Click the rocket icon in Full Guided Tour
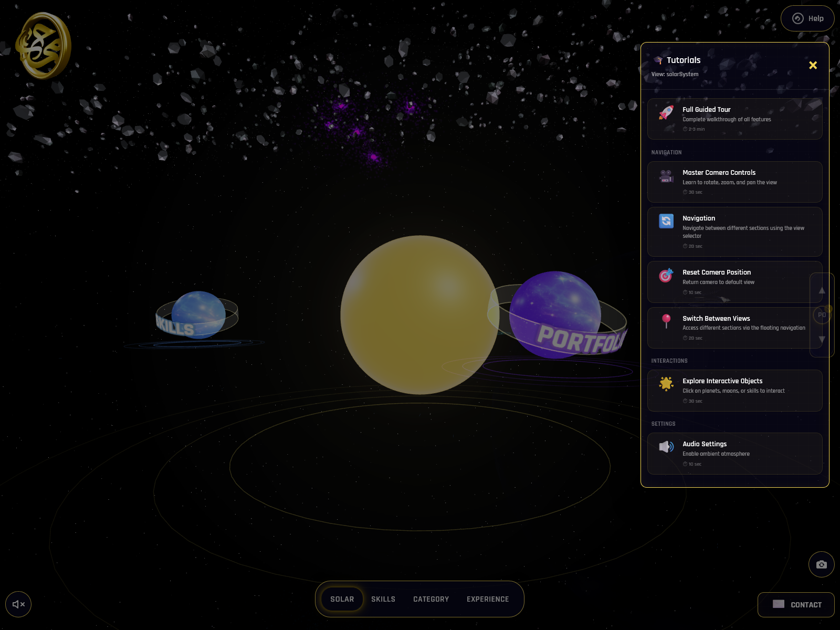840x630 pixels. pyautogui.click(x=666, y=112)
